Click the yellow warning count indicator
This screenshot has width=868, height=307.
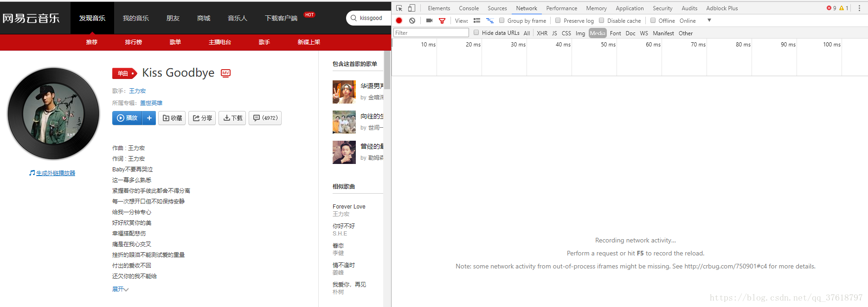[x=844, y=8]
